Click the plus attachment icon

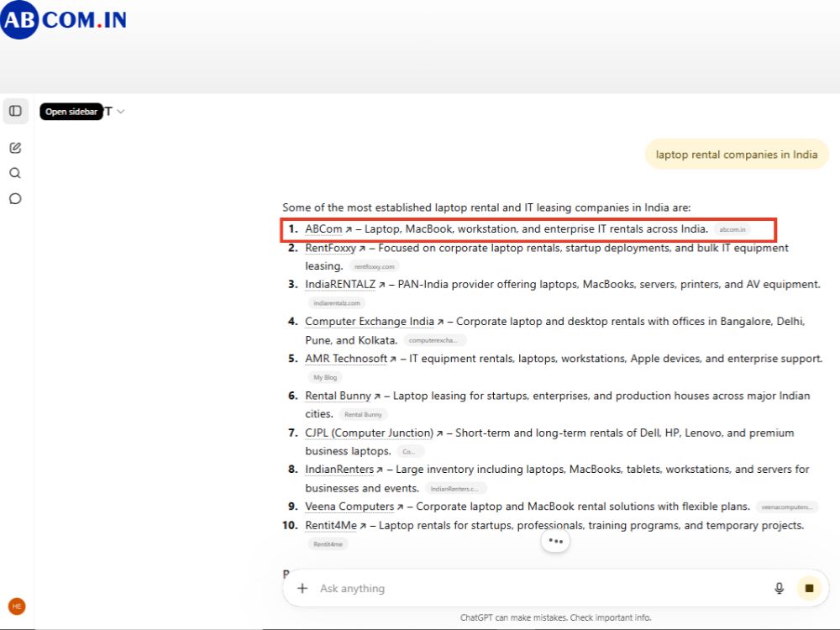[x=302, y=588]
